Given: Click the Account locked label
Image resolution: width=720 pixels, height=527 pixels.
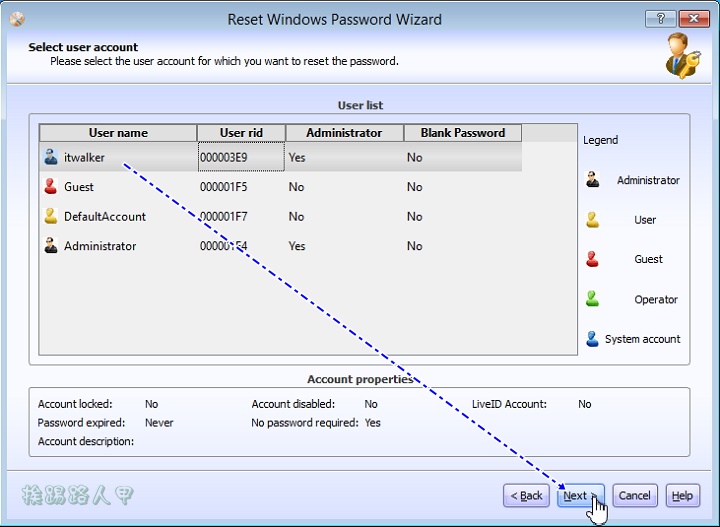Looking at the screenshot, I should click(x=75, y=404).
